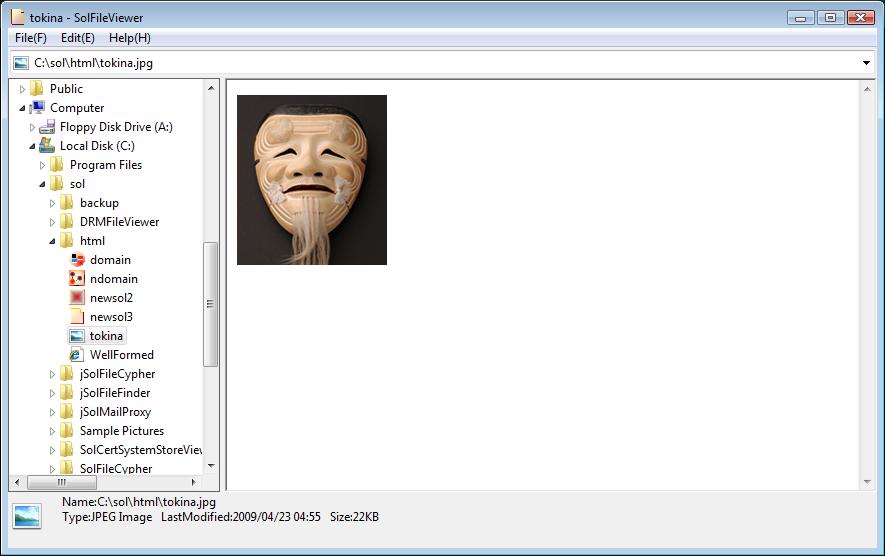Click the jSolFileFinder folder icon

[x=67, y=392]
